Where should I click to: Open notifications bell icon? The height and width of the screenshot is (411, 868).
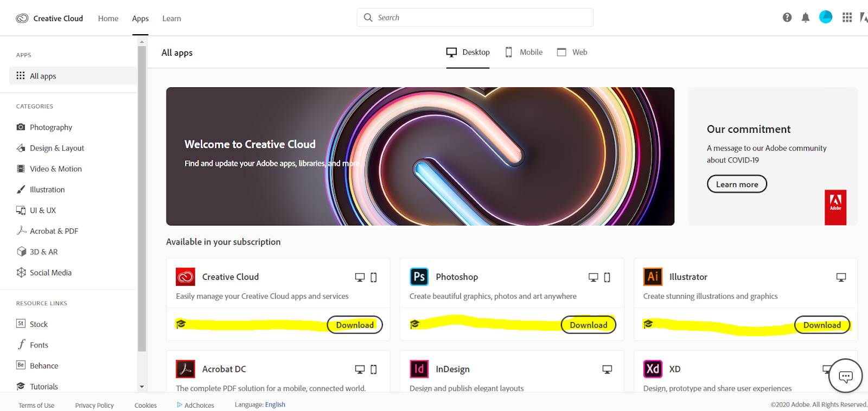coord(806,17)
